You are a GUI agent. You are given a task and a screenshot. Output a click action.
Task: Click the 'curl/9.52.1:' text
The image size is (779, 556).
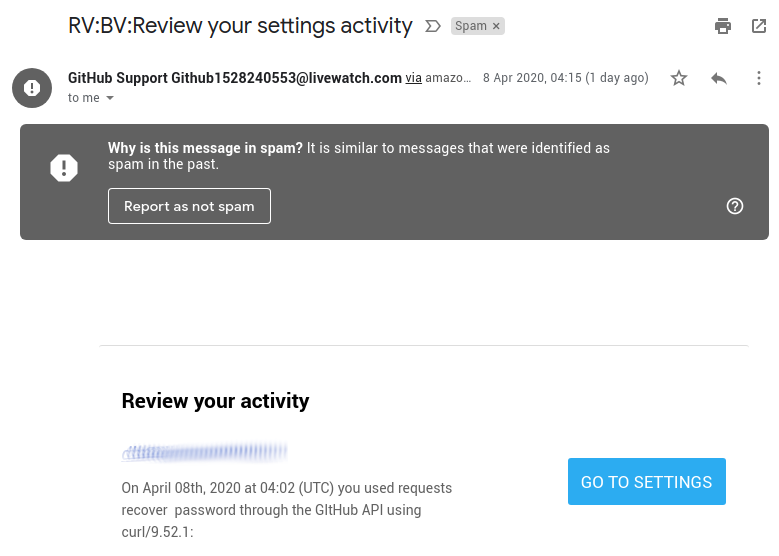(x=157, y=532)
